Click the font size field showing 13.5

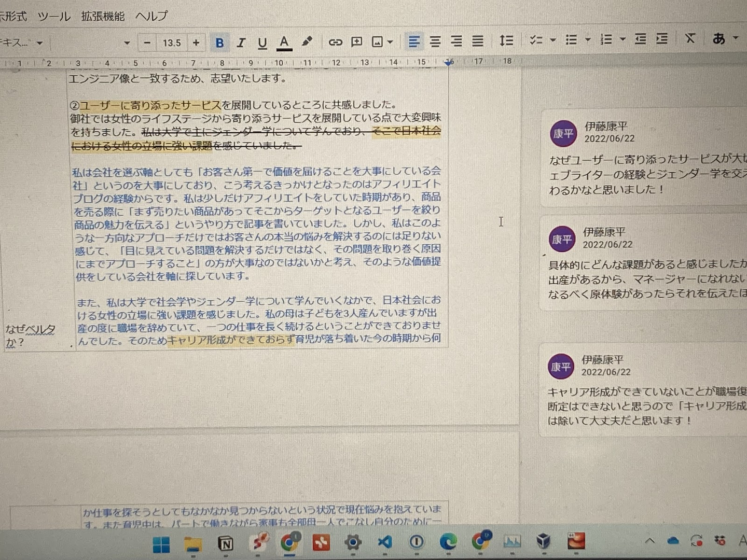coord(172,43)
